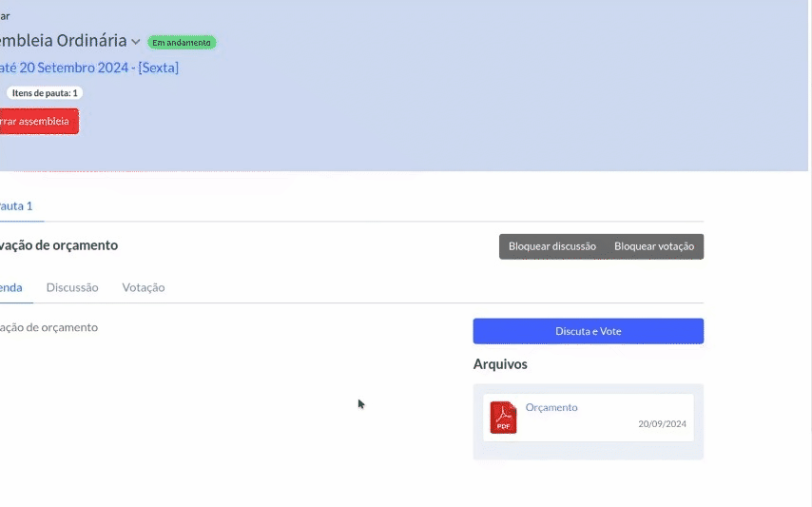Viewport: 812px width, 507px height.
Task: Click the Itens de pauta: 1 badge
Action: click(45, 93)
